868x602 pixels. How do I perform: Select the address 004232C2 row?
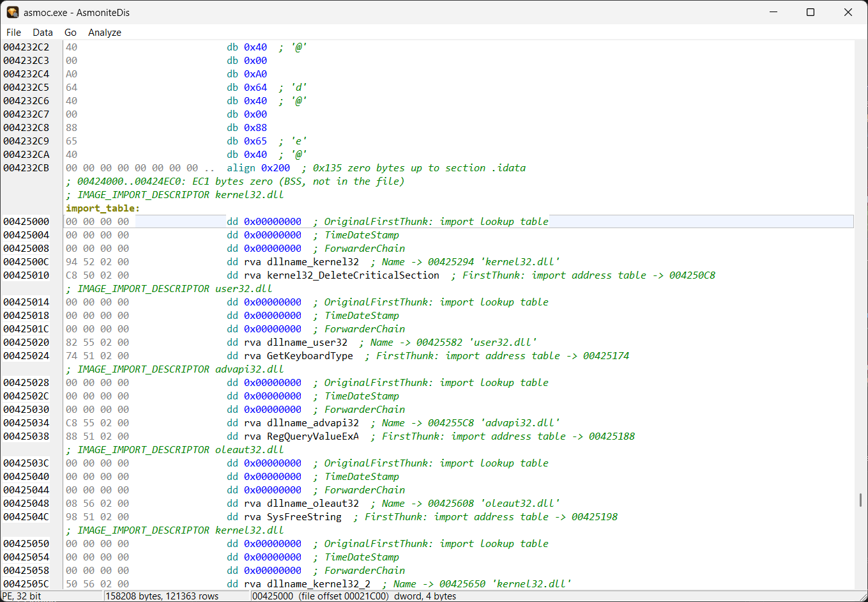coord(427,47)
